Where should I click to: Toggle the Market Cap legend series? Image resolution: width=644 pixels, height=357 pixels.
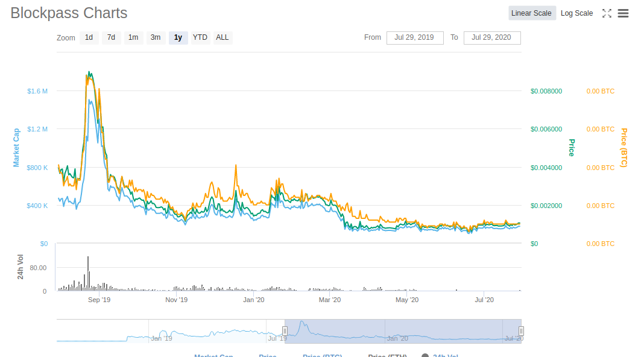213,355
